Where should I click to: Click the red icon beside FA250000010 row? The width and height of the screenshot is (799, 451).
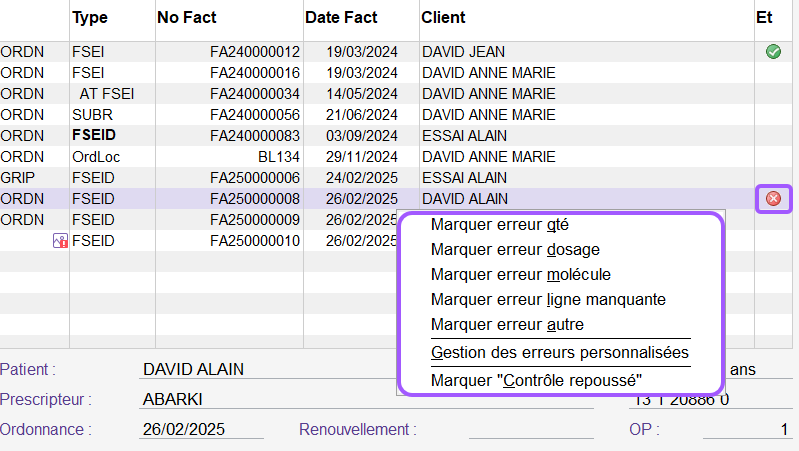pos(59,241)
